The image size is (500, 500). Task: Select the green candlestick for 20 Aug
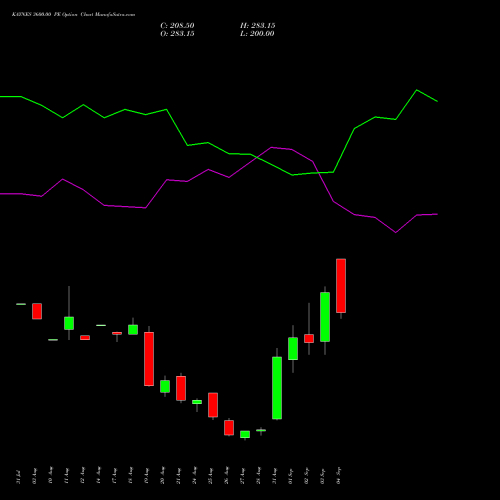pos(165,386)
